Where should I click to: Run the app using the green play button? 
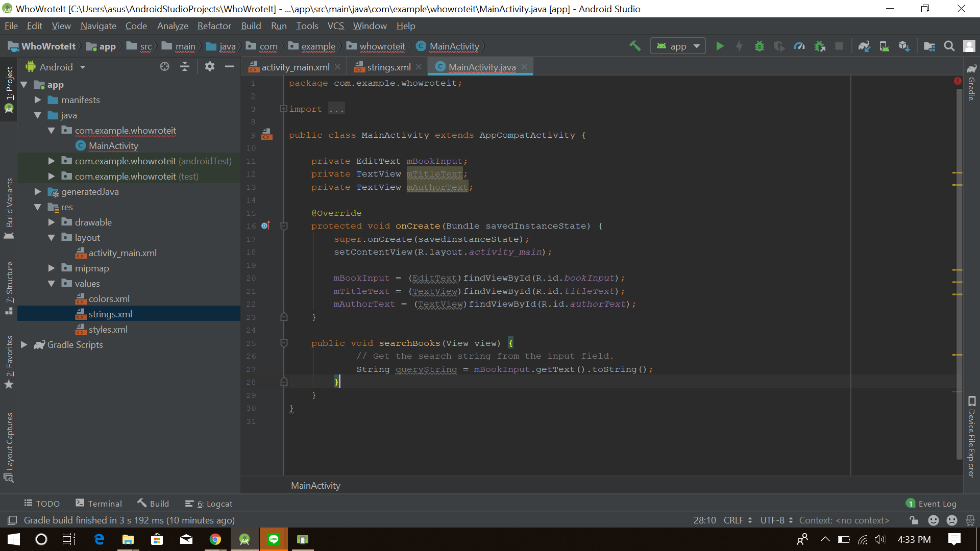click(x=720, y=46)
